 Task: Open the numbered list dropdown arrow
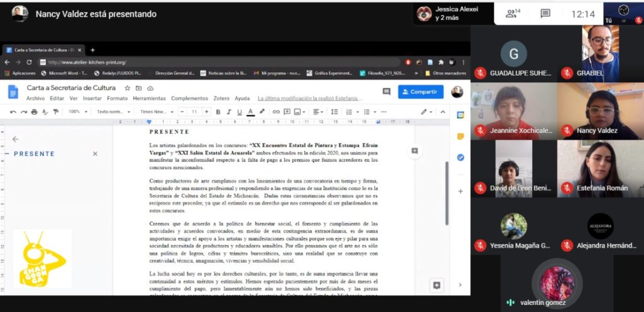357,112
